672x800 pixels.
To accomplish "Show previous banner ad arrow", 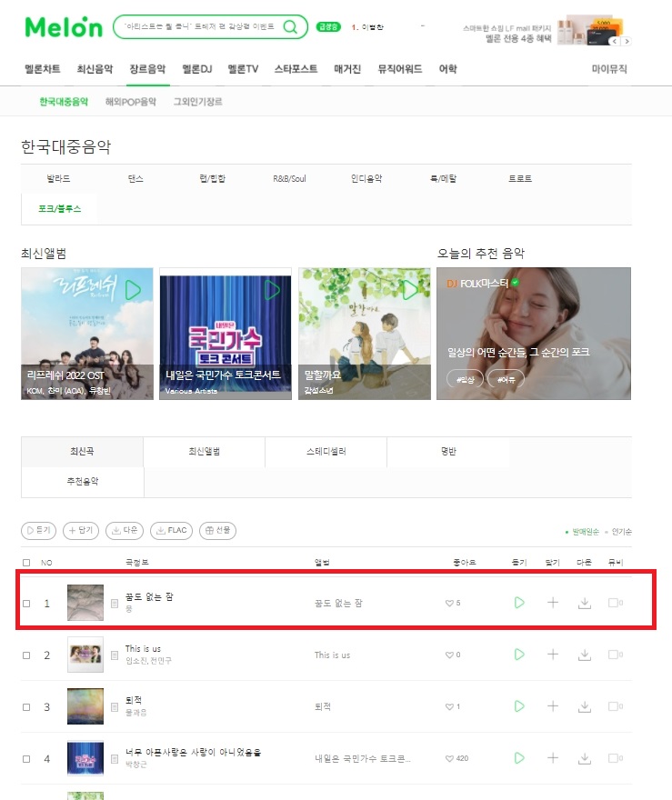I will pyautogui.click(x=615, y=41).
